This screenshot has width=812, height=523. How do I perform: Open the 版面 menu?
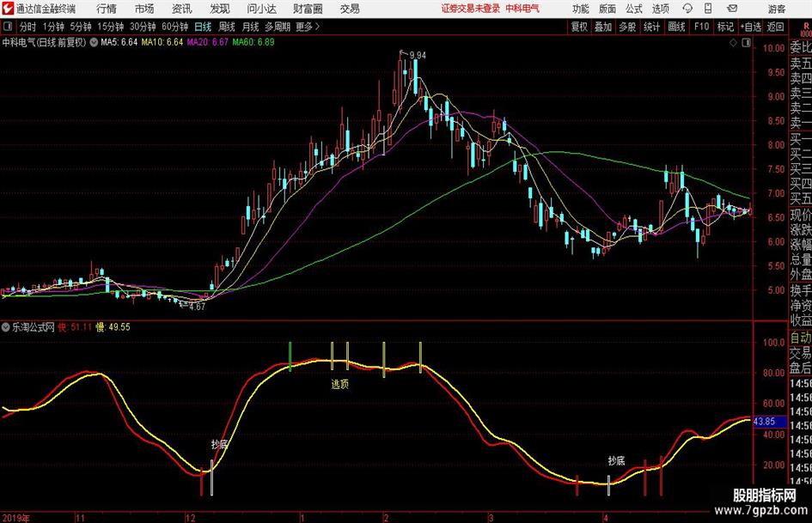point(607,9)
